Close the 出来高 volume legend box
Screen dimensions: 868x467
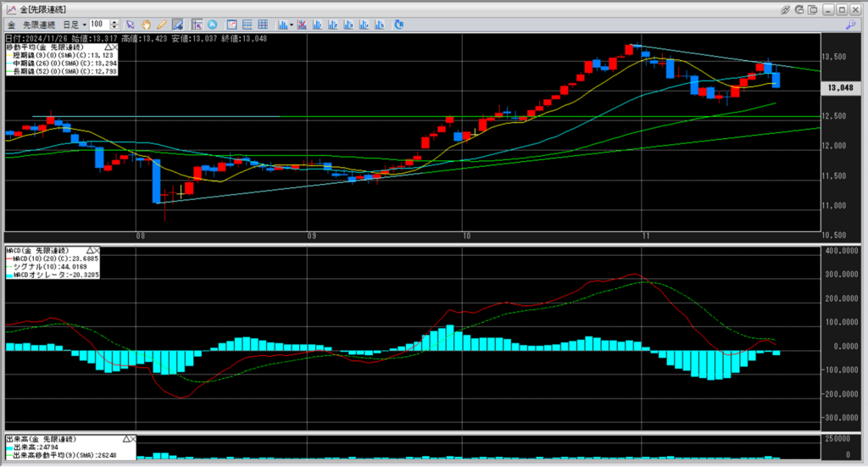pyautogui.click(x=131, y=439)
